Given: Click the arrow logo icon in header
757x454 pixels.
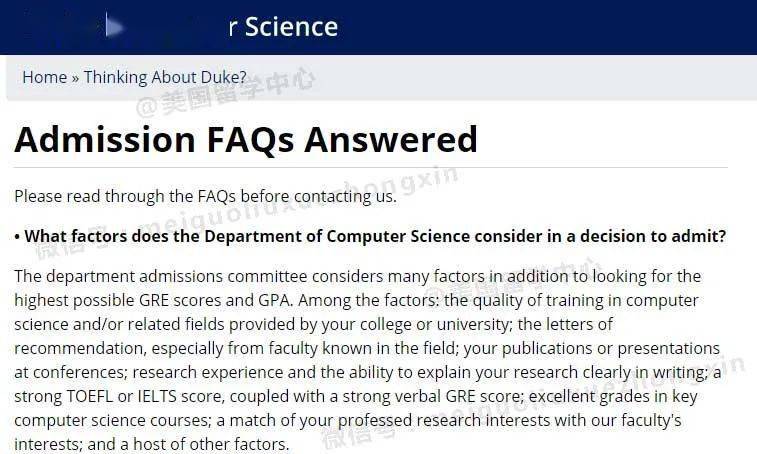Looking at the screenshot, I should [114, 26].
